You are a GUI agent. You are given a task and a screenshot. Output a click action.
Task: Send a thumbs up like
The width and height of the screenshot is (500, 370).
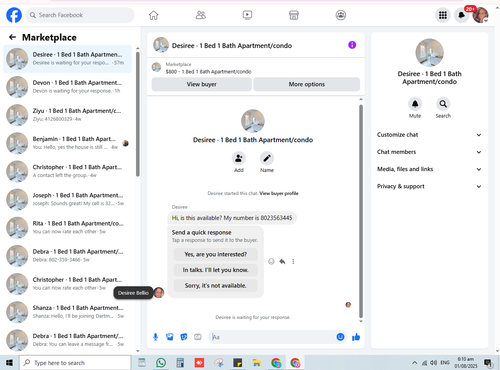[356, 337]
